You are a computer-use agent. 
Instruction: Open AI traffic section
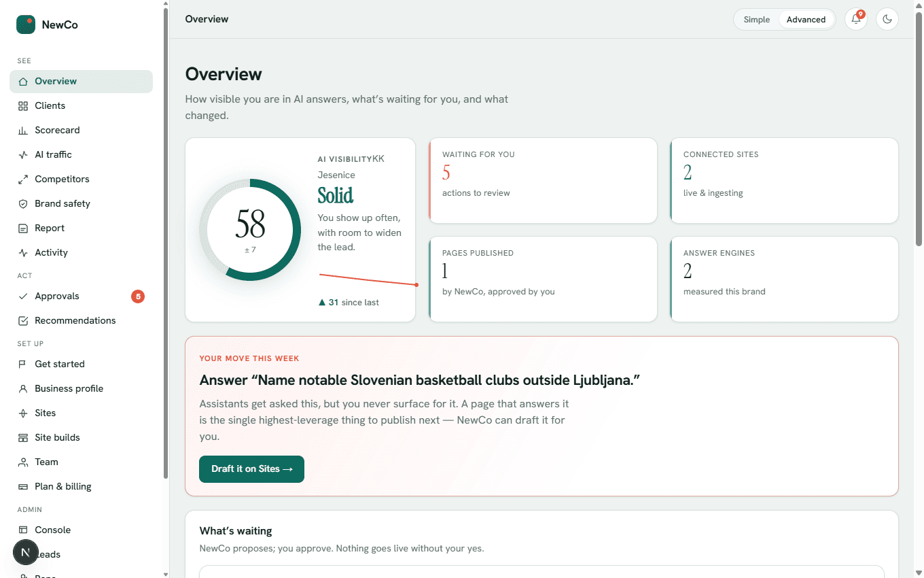tap(81, 155)
